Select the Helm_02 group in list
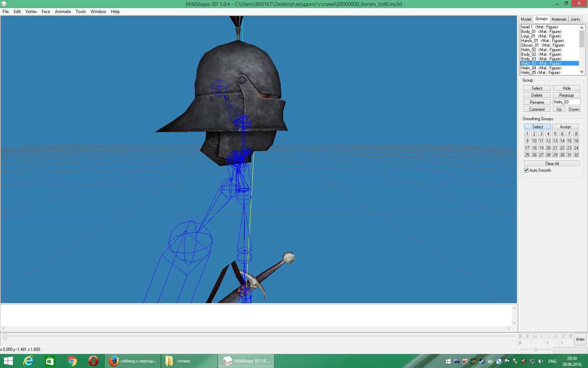This screenshot has height=368, width=588. click(x=549, y=50)
